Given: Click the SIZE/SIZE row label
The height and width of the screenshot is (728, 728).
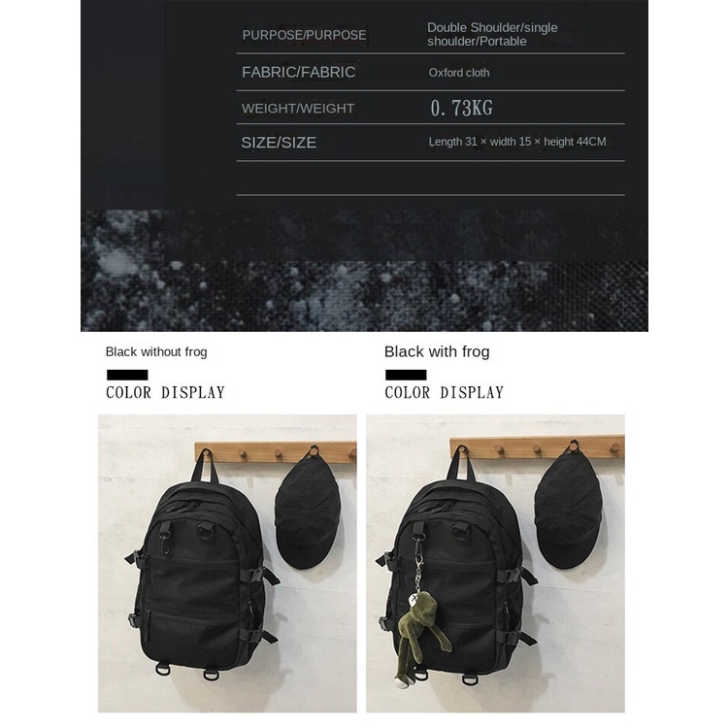Looking at the screenshot, I should tap(279, 142).
